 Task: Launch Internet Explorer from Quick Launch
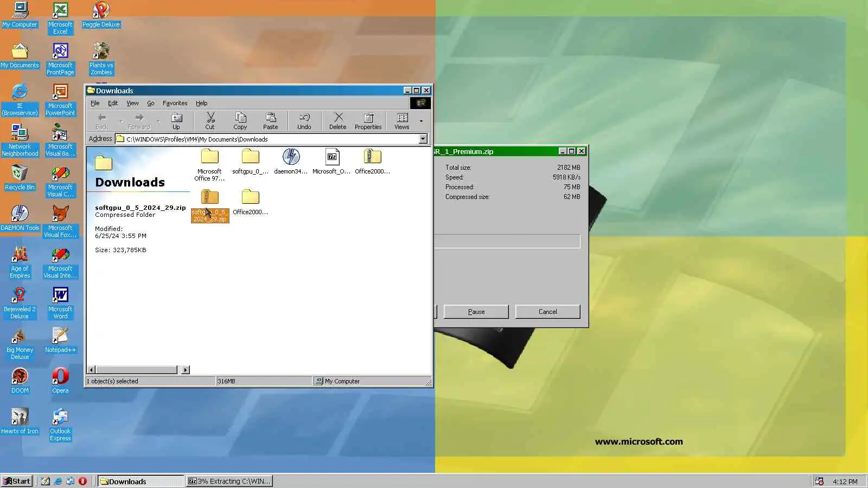coord(58,481)
